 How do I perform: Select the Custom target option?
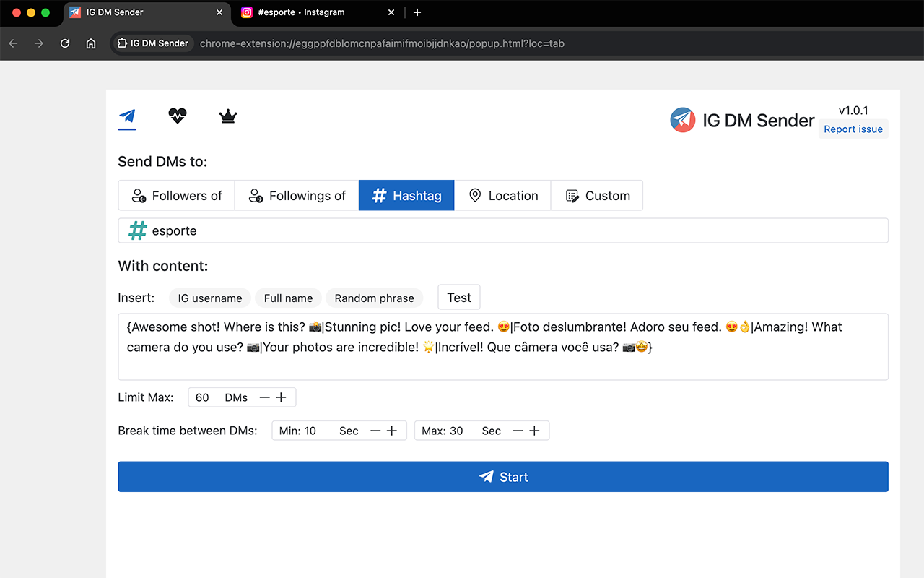click(x=597, y=196)
